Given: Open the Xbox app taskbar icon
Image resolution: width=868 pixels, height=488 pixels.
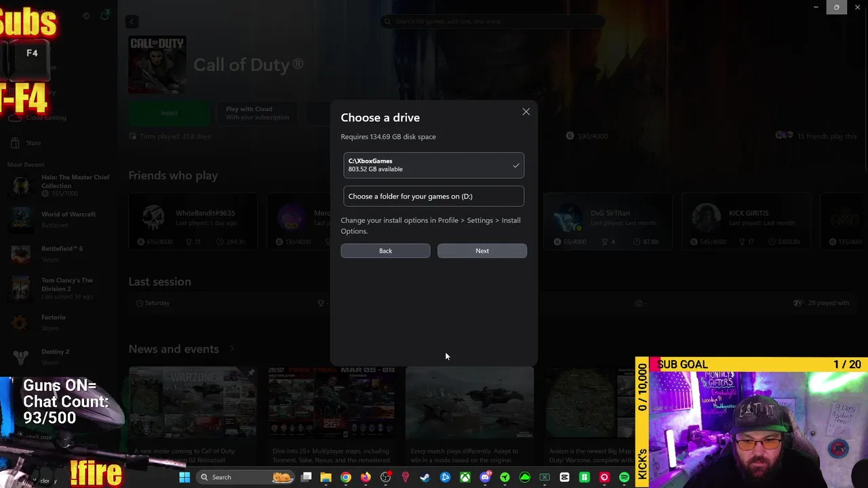Looking at the screenshot, I should tap(465, 477).
